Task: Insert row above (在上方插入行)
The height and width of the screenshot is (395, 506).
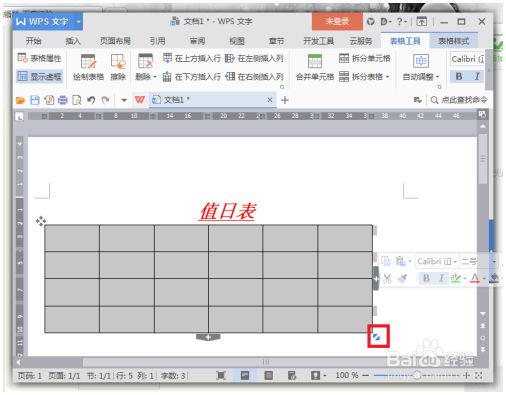Action: pyautogui.click(x=192, y=58)
